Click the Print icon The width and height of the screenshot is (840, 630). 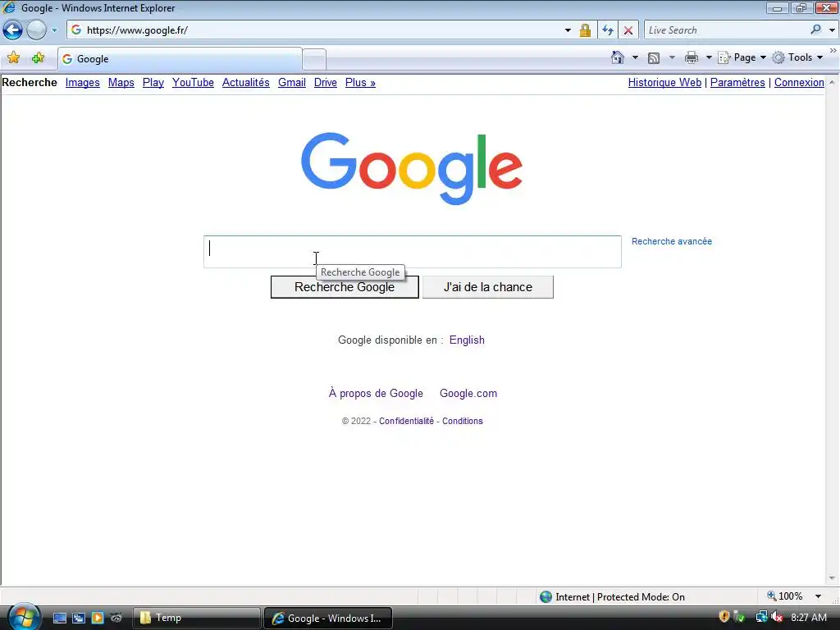[692, 57]
